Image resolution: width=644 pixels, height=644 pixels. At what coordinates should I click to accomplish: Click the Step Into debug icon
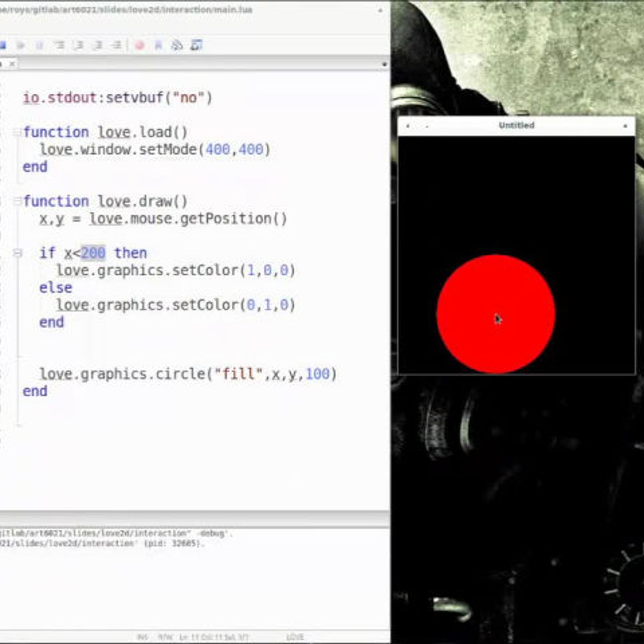click(59, 45)
